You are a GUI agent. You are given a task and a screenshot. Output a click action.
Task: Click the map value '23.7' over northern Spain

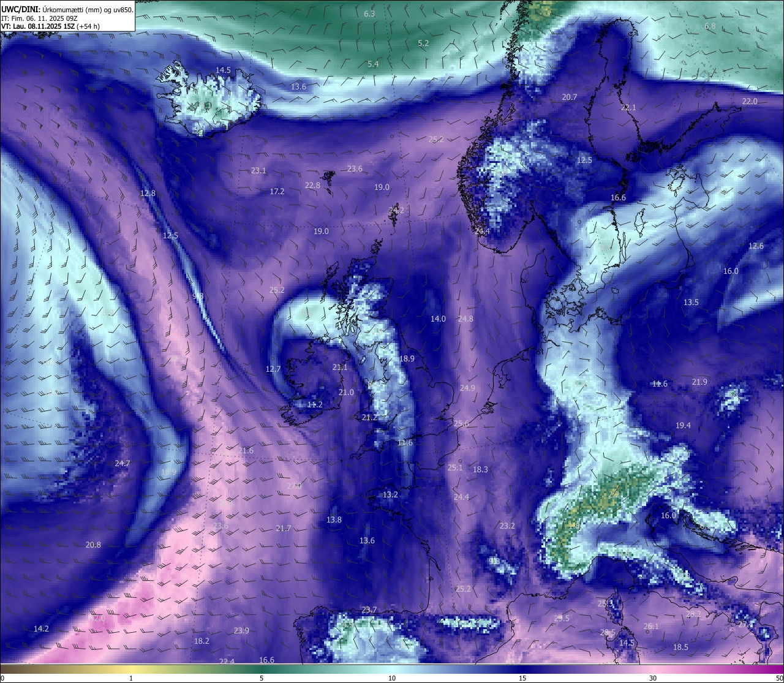[x=369, y=609]
